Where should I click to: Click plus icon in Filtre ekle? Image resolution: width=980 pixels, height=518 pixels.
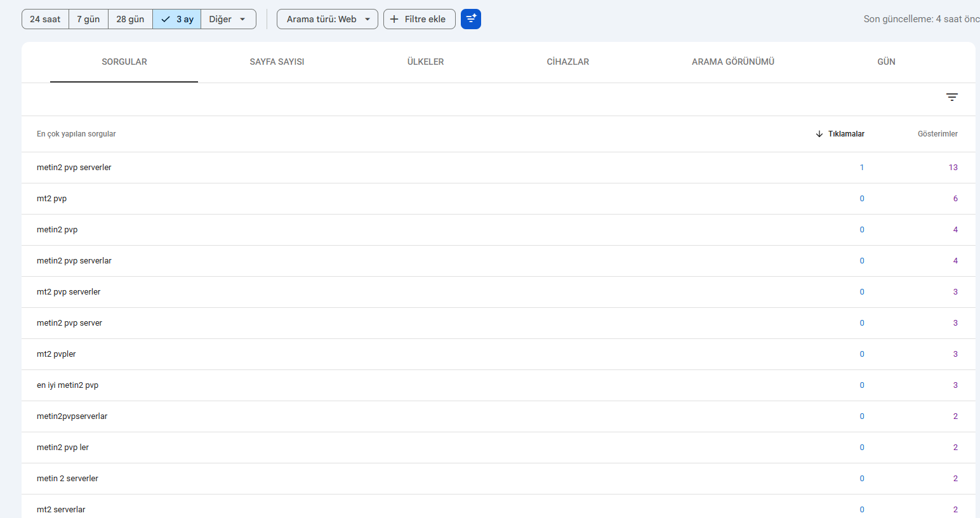[x=394, y=19]
